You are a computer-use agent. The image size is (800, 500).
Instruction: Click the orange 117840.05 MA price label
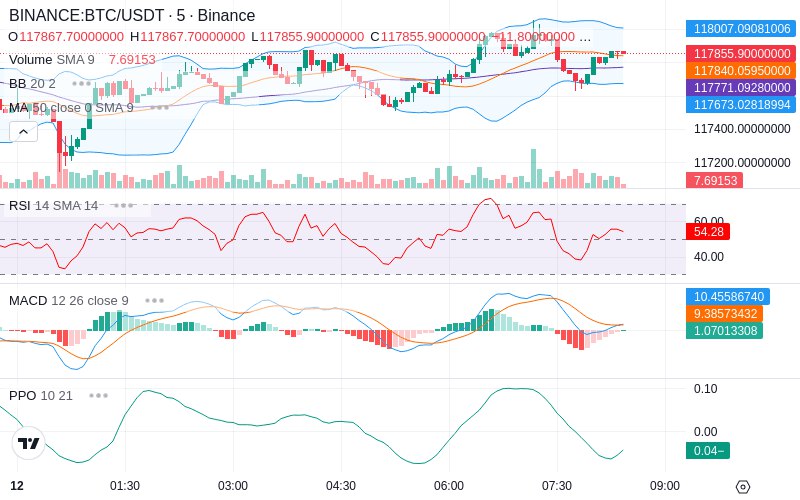741,70
